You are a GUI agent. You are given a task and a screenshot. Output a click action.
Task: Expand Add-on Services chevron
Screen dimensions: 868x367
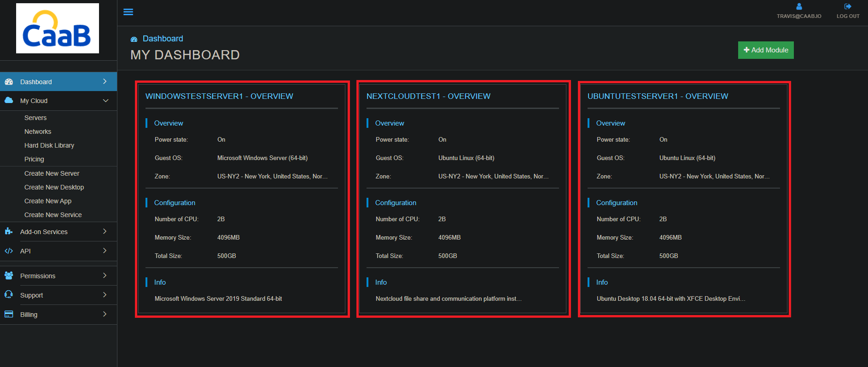(x=105, y=231)
